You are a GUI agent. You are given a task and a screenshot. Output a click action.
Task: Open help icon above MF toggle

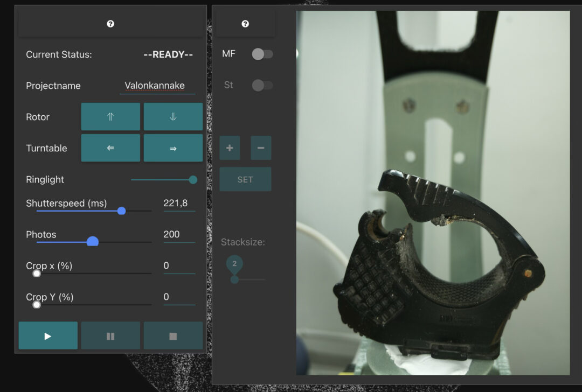[245, 24]
